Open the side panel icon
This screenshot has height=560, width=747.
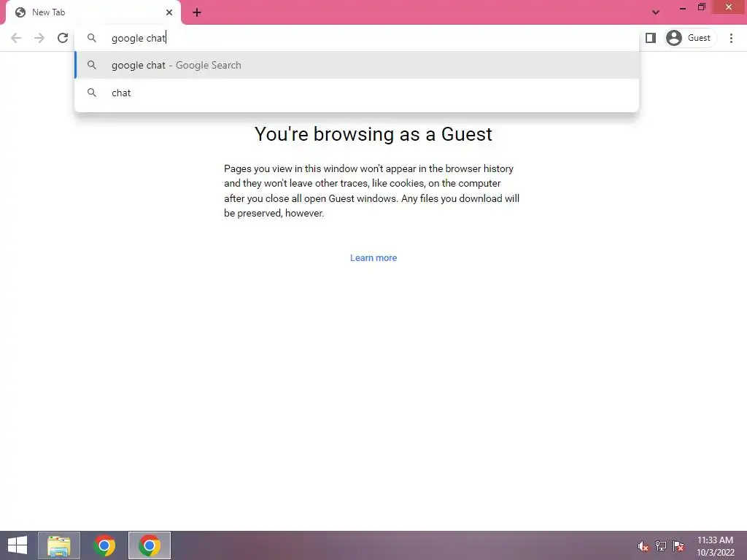point(650,38)
